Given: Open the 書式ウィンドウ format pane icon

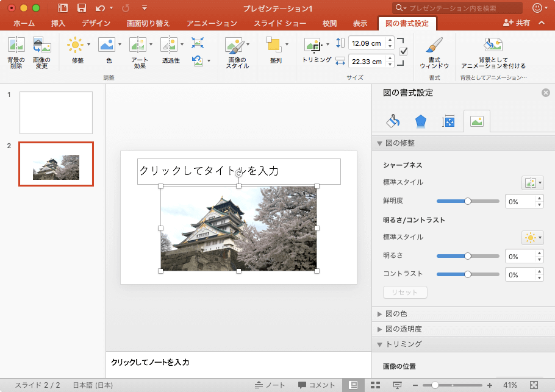Looking at the screenshot, I should [x=434, y=46].
